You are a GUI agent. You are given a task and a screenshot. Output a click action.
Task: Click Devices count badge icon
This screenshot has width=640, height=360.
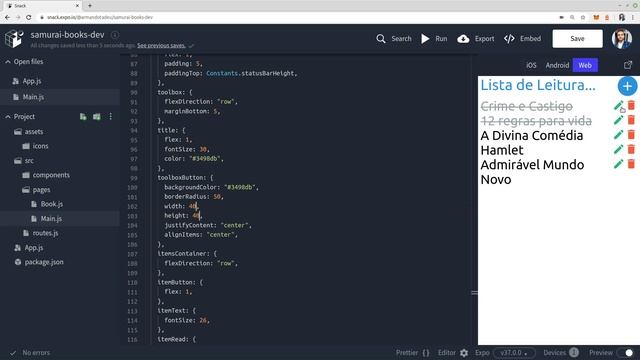(573, 352)
